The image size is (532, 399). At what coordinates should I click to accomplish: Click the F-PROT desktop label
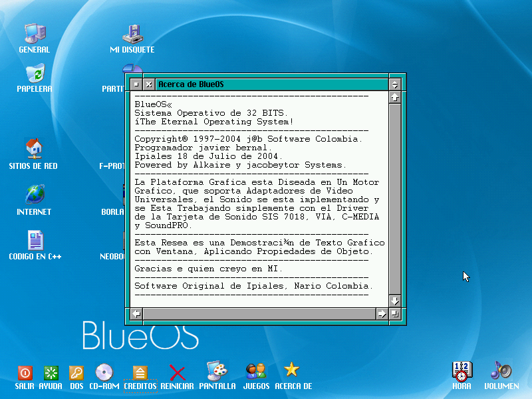point(112,166)
